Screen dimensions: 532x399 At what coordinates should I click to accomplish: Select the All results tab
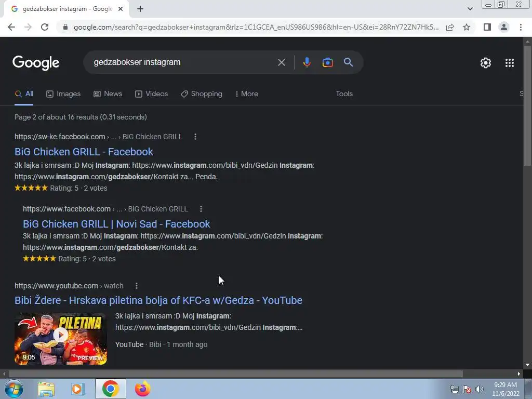(24, 94)
